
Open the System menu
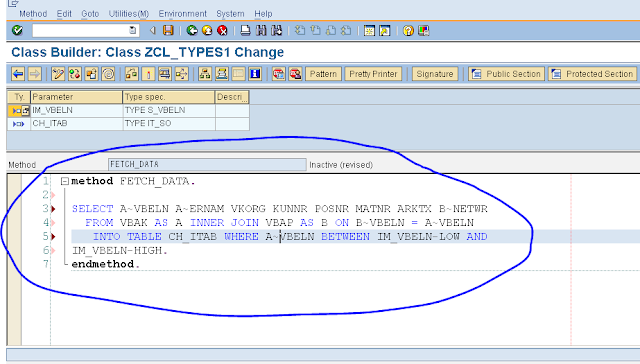[x=230, y=14]
